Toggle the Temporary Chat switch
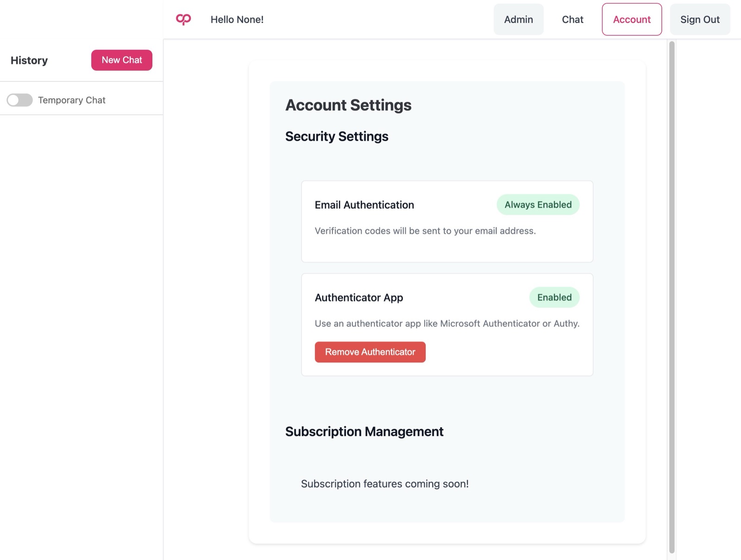 (19, 100)
